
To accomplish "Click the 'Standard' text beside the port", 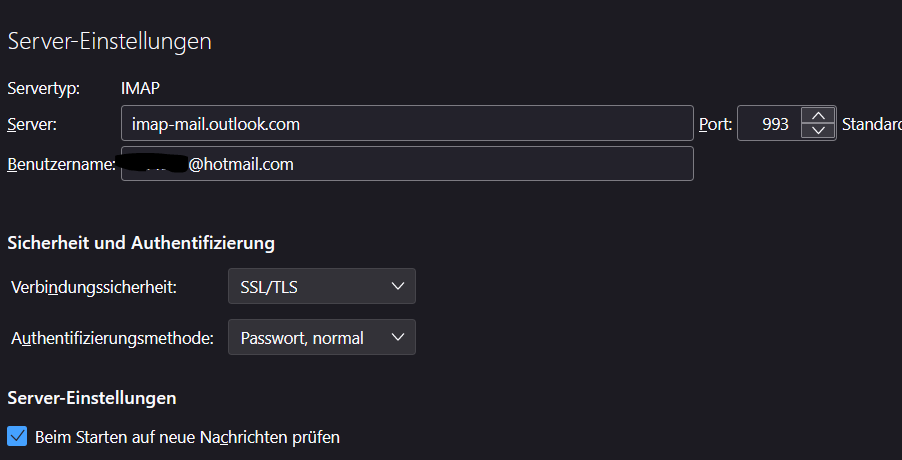I will pos(871,124).
